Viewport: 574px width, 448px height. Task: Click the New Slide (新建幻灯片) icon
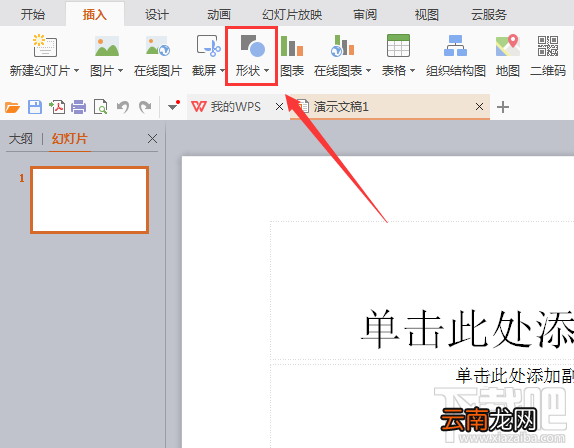click(45, 46)
